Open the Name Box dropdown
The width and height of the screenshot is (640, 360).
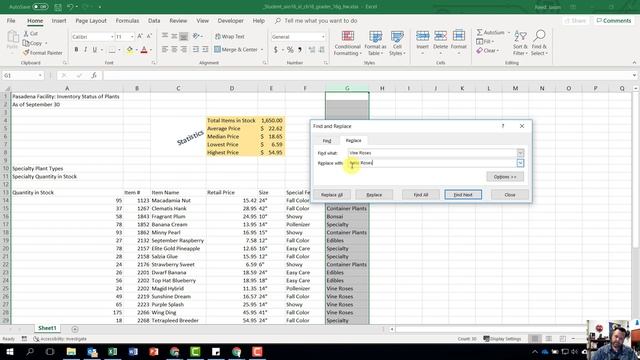coord(40,76)
